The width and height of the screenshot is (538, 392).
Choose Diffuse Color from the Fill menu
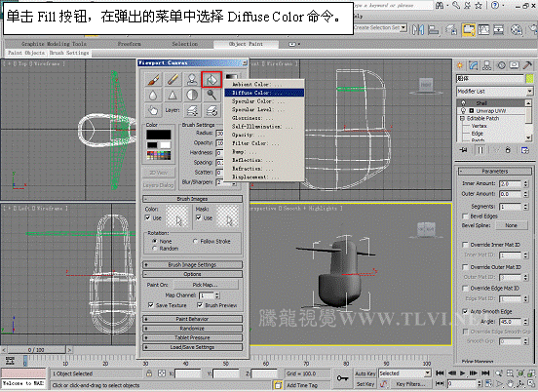click(264, 93)
